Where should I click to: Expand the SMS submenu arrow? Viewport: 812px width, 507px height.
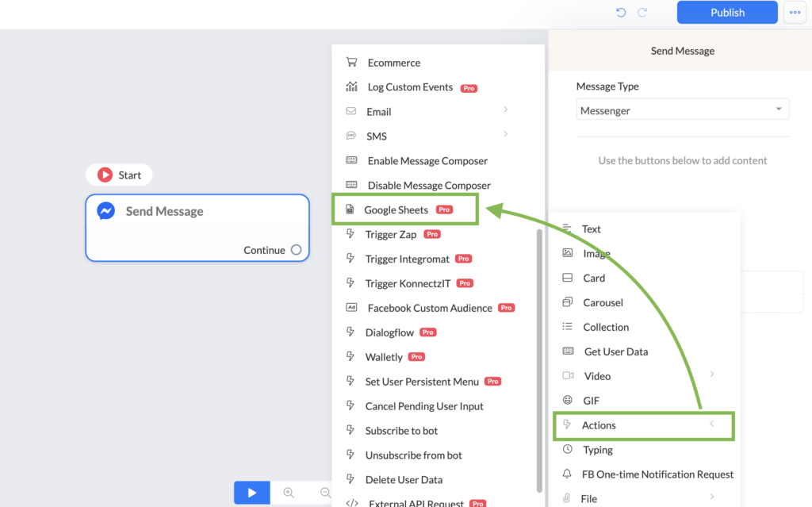pyautogui.click(x=505, y=134)
